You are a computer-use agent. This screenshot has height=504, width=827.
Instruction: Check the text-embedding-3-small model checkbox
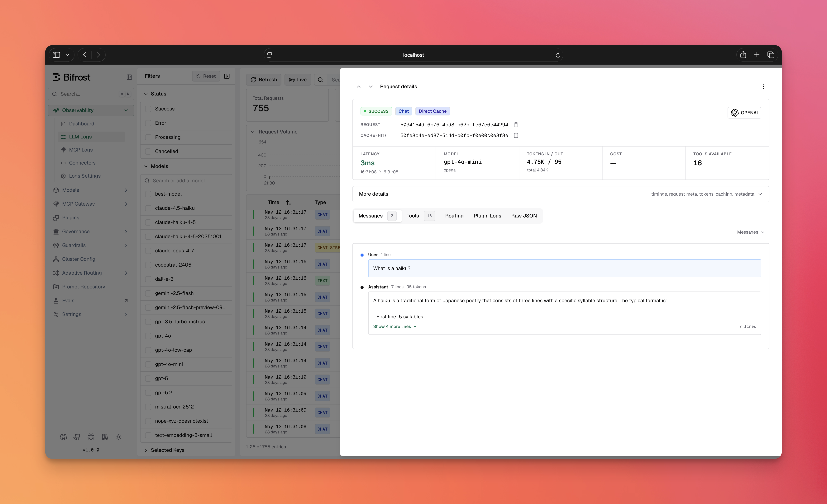pyautogui.click(x=148, y=435)
